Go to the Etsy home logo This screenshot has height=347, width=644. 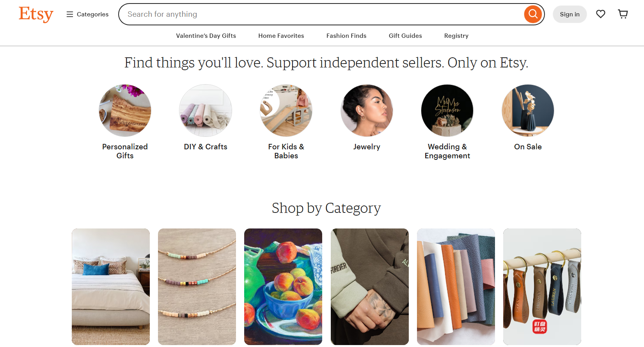coord(36,14)
